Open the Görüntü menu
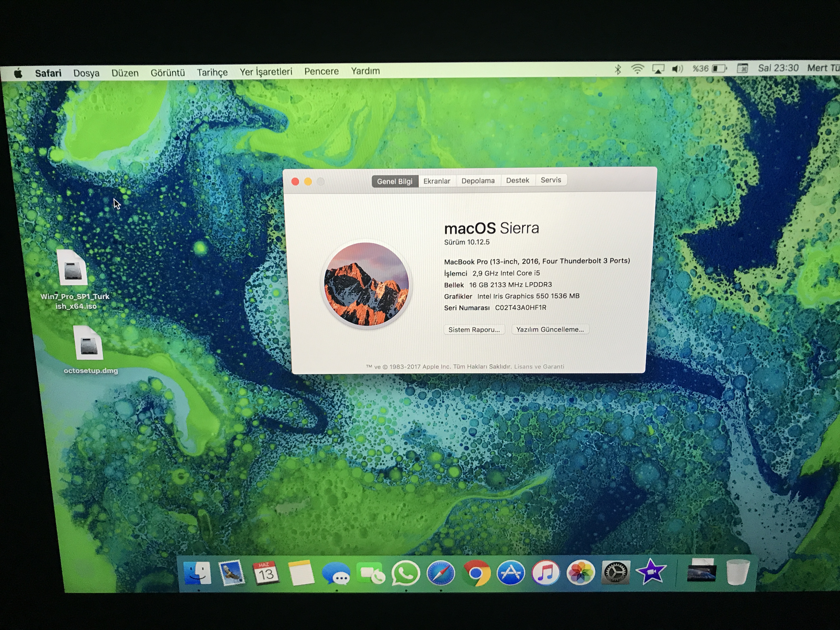 pyautogui.click(x=167, y=72)
